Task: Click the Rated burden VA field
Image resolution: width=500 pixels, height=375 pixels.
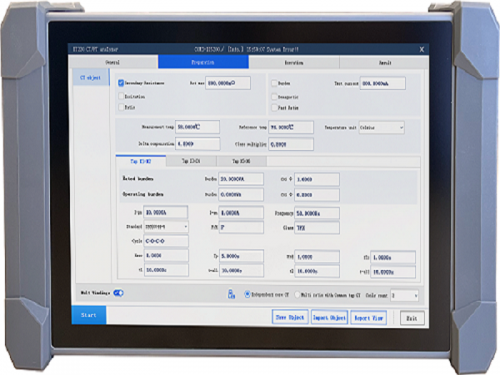Action: (x=241, y=179)
